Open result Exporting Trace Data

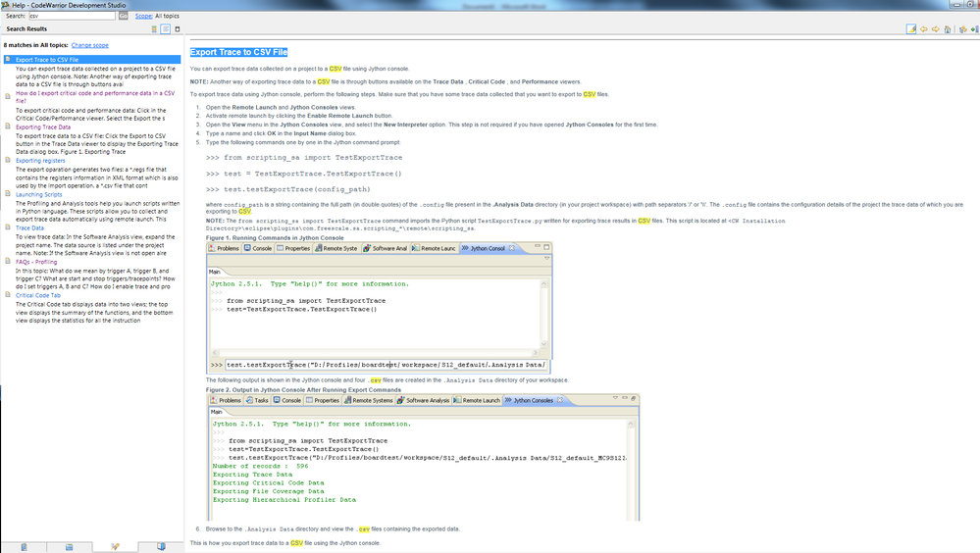pyautogui.click(x=43, y=126)
